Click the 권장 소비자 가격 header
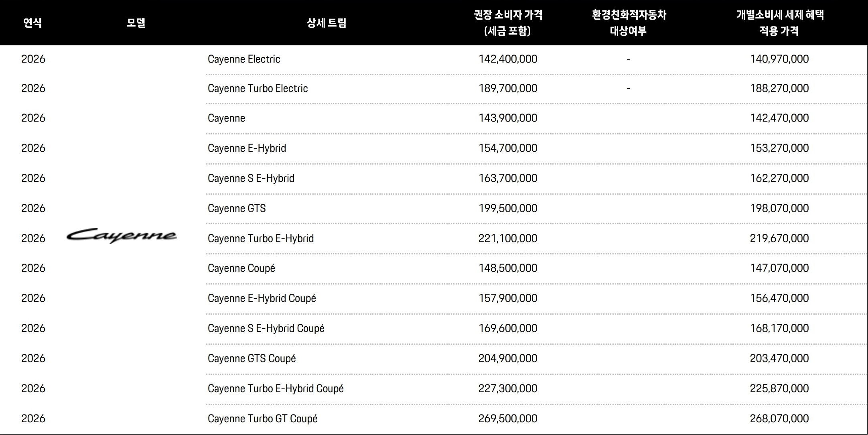 [x=508, y=23]
